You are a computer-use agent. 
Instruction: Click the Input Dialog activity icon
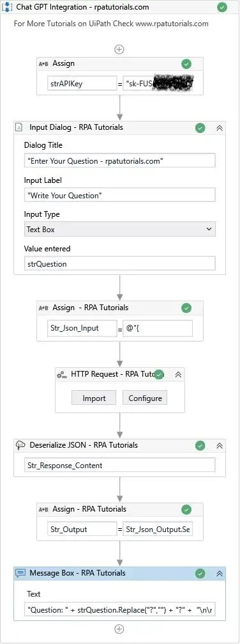[x=19, y=128]
